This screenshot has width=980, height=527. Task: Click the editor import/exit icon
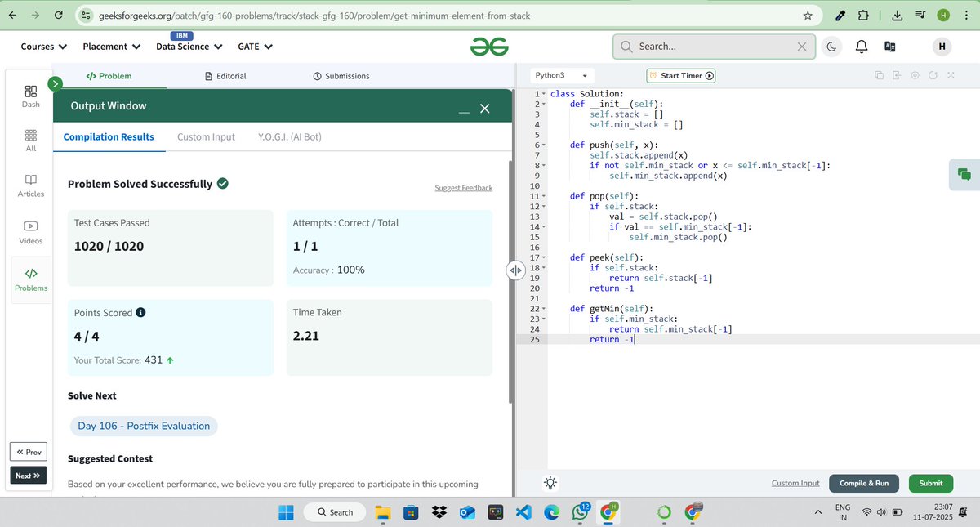(897, 75)
